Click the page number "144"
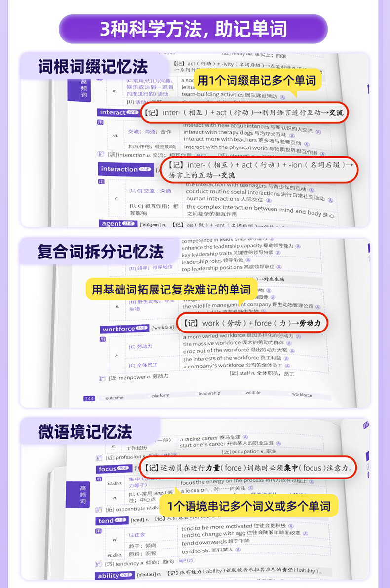Screen dimensions: 390x588 [89, 398]
